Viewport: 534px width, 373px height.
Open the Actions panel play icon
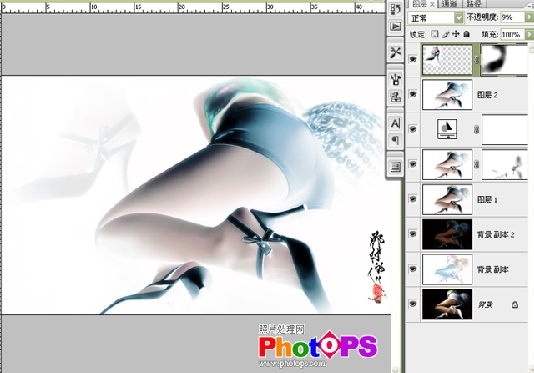[395, 26]
